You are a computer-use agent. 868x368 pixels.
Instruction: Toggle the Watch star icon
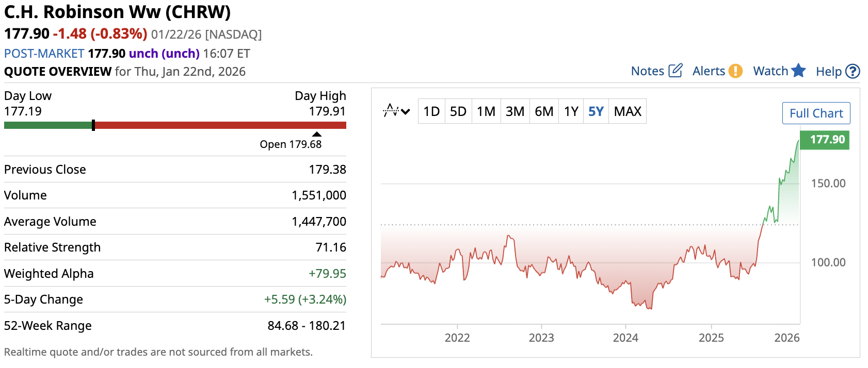click(x=798, y=71)
